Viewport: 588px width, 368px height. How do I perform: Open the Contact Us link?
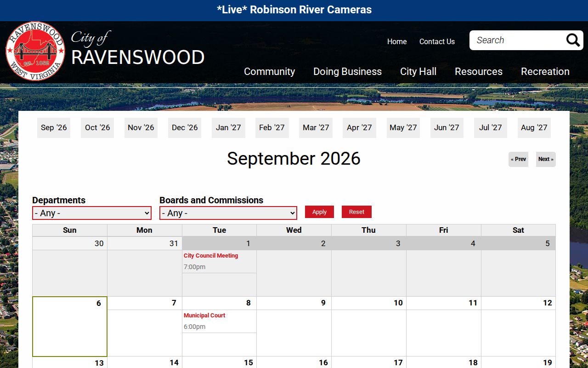click(437, 41)
